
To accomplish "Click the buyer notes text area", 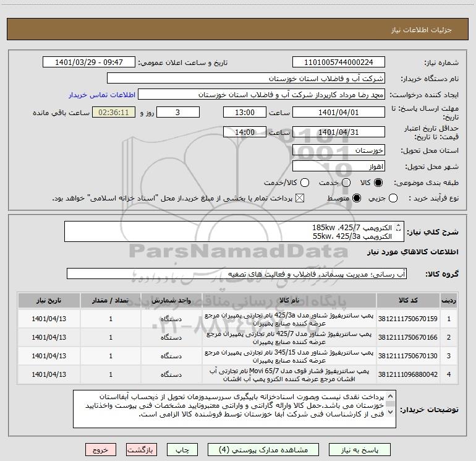I will pos(234,409).
